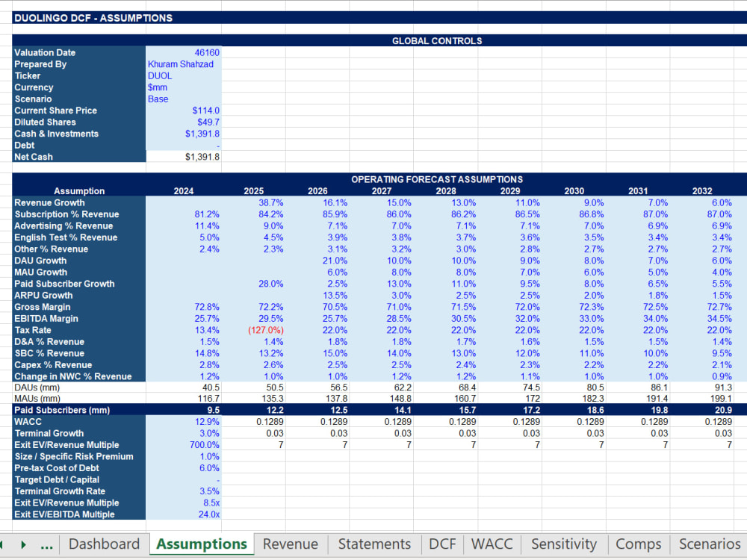Switch to the Dashboard sheet tab
Image resolution: width=747 pixels, height=560 pixels.
tap(104, 544)
